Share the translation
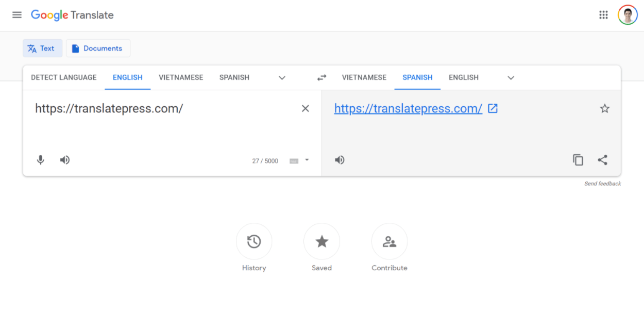This screenshot has height=310, width=644. [x=603, y=159]
